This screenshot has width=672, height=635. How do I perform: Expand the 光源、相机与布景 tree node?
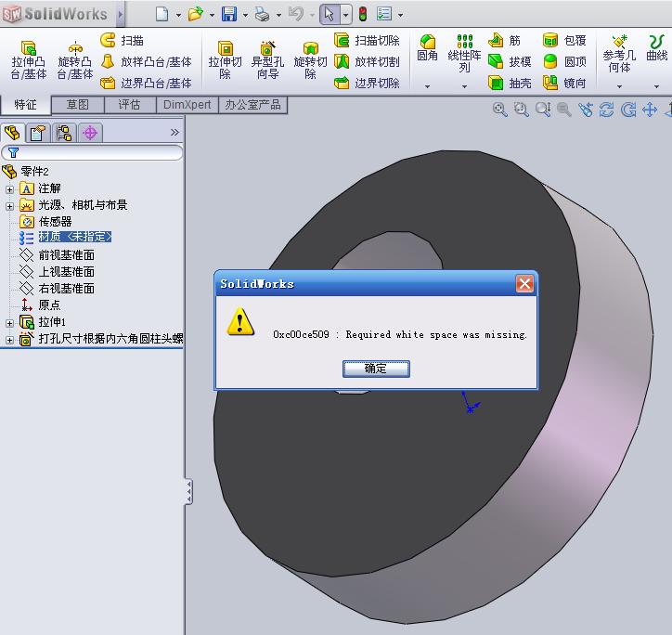point(9,206)
